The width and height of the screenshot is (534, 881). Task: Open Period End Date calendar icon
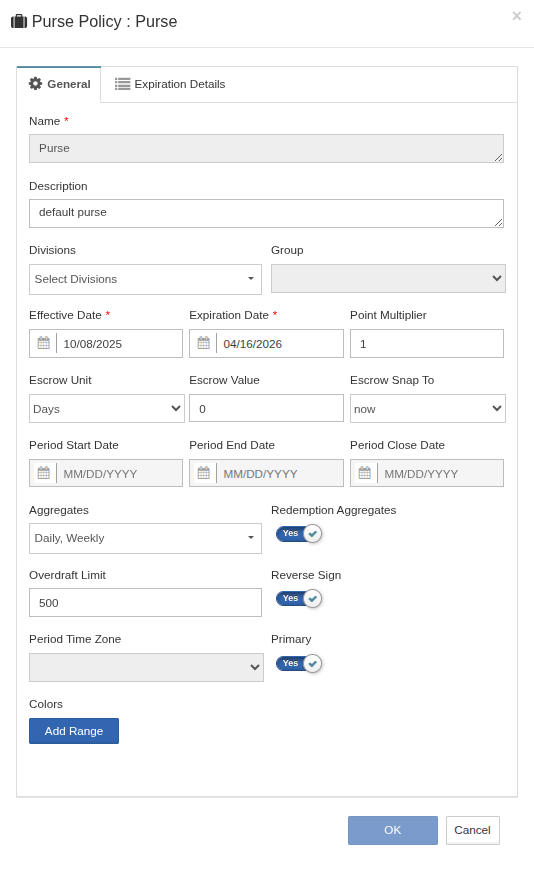[x=203, y=473]
